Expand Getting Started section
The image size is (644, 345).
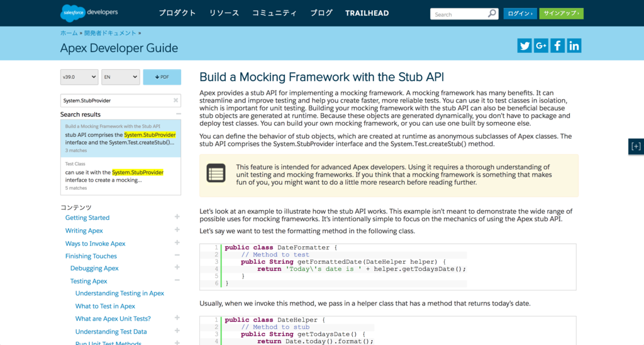pos(177,217)
